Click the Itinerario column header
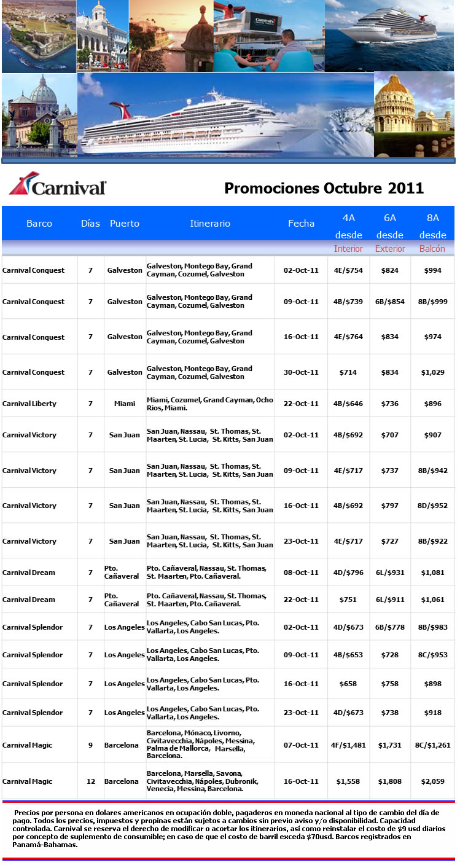 (x=210, y=224)
